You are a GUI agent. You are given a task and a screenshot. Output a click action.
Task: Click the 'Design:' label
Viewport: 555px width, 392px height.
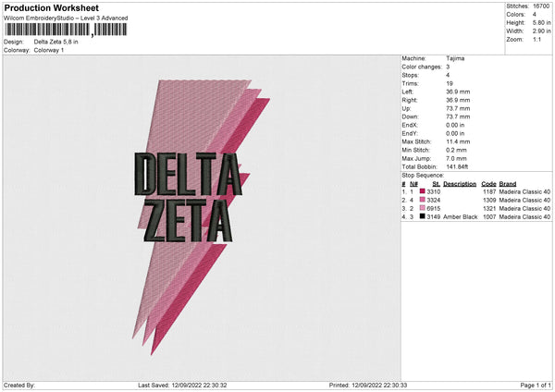click(x=14, y=42)
